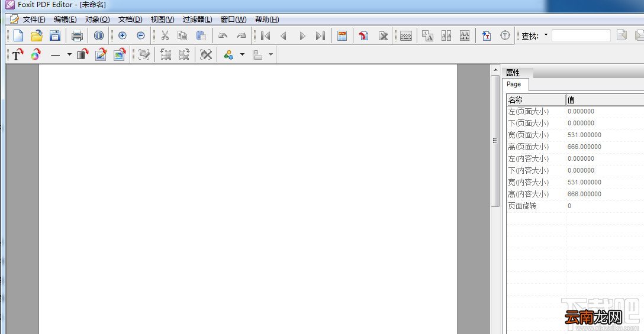Click the circled T text icon
This screenshot has height=334, width=644.
[505, 35]
